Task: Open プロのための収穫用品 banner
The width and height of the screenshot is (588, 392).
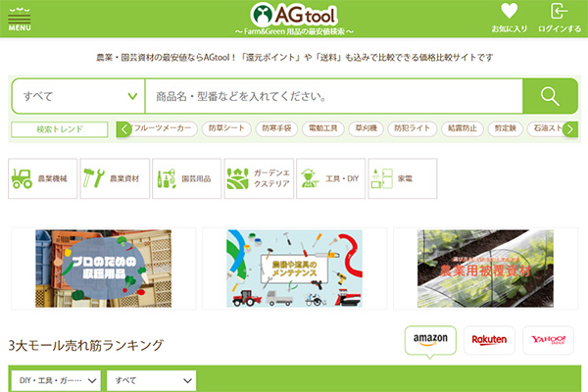Action: [104, 269]
